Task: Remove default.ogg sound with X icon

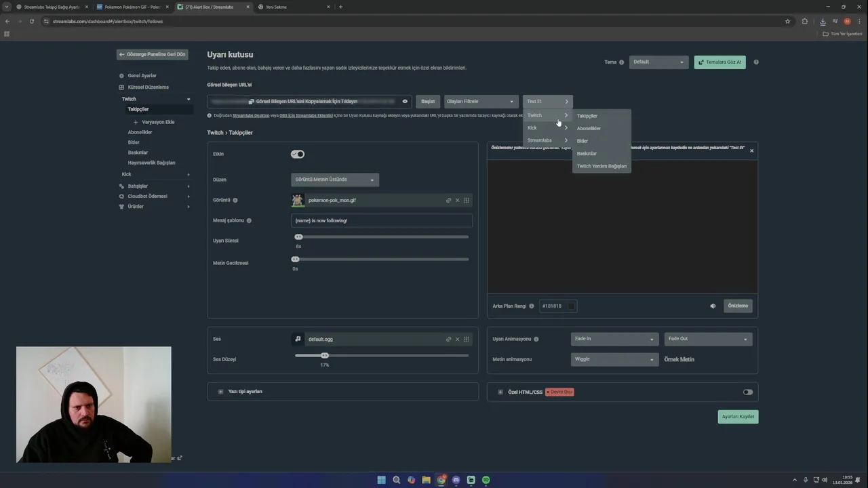Action: click(x=457, y=340)
